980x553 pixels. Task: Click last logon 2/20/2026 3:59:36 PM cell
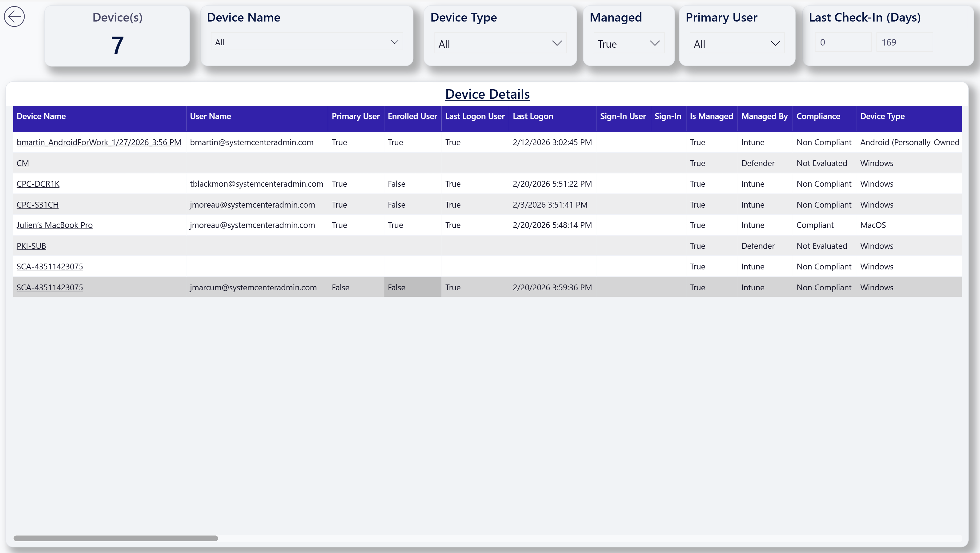[x=552, y=287]
